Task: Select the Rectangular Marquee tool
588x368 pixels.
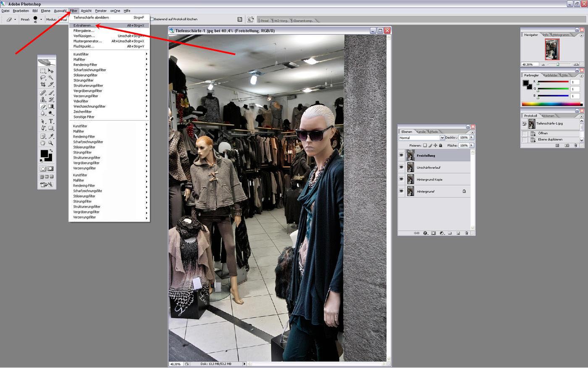Action: [42, 71]
